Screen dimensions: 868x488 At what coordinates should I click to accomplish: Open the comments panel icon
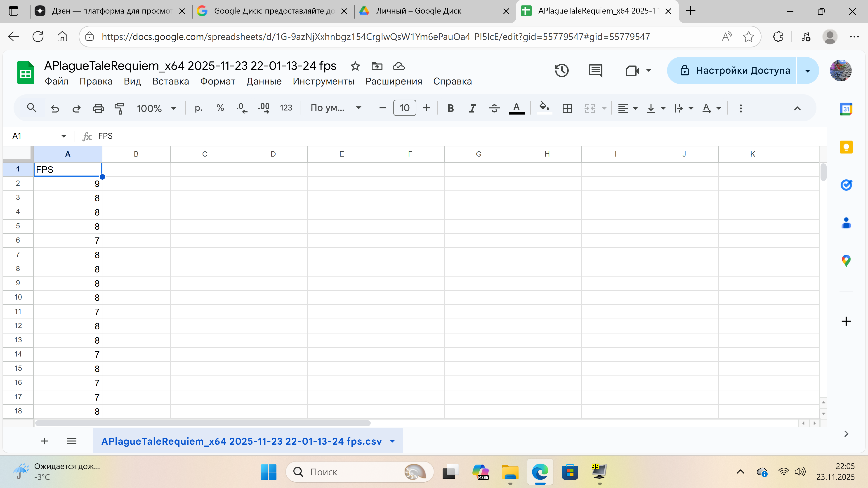click(x=595, y=71)
